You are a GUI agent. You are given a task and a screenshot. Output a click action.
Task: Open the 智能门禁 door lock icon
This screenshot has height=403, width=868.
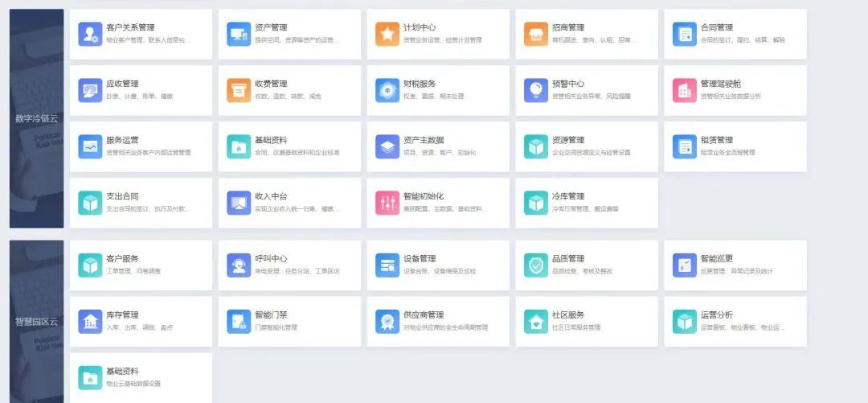pos(239,322)
